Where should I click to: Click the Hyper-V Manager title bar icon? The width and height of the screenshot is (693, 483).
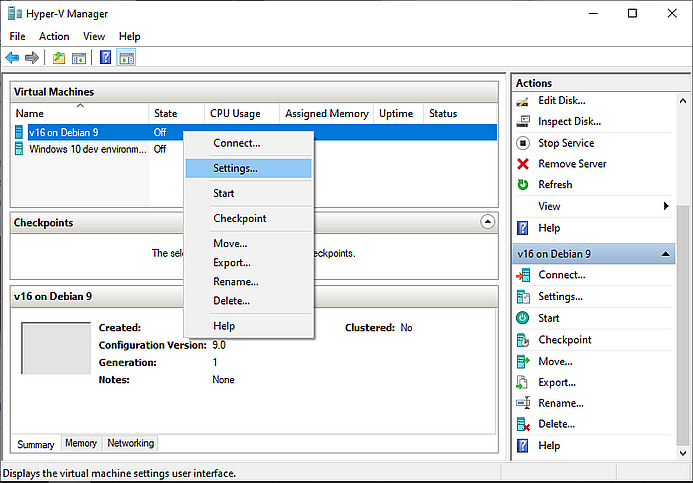[15, 14]
